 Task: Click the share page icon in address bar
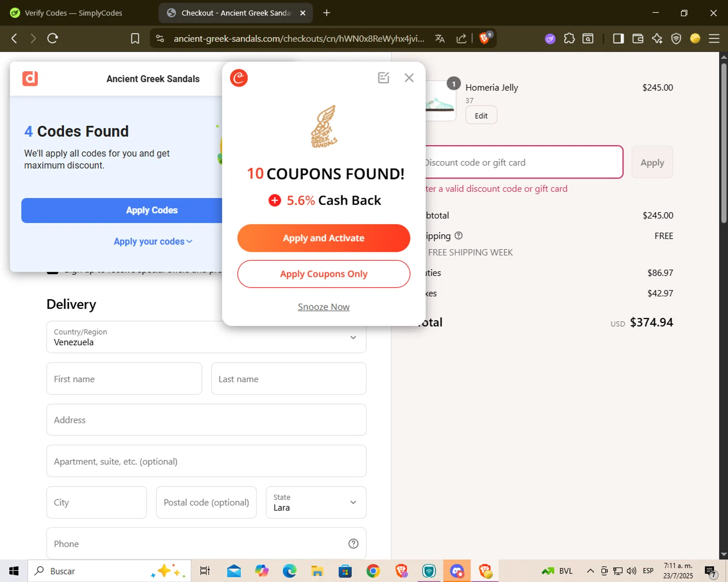point(462,38)
